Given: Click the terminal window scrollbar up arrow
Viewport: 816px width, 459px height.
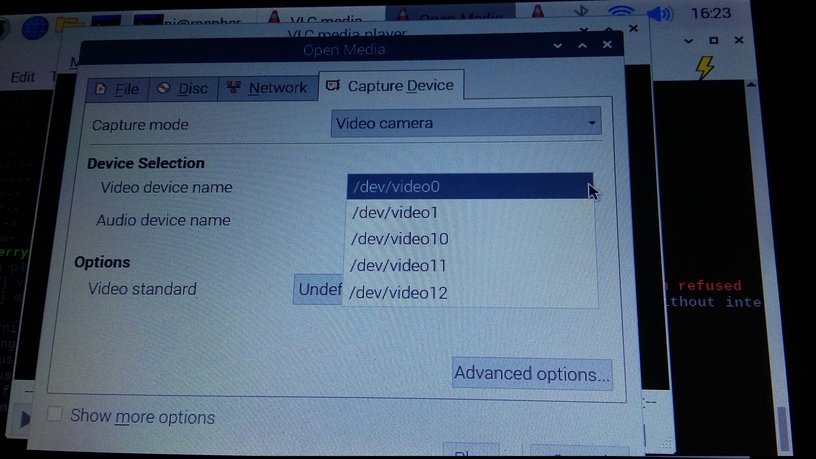Looking at the screenshot, I should point(751,84).
